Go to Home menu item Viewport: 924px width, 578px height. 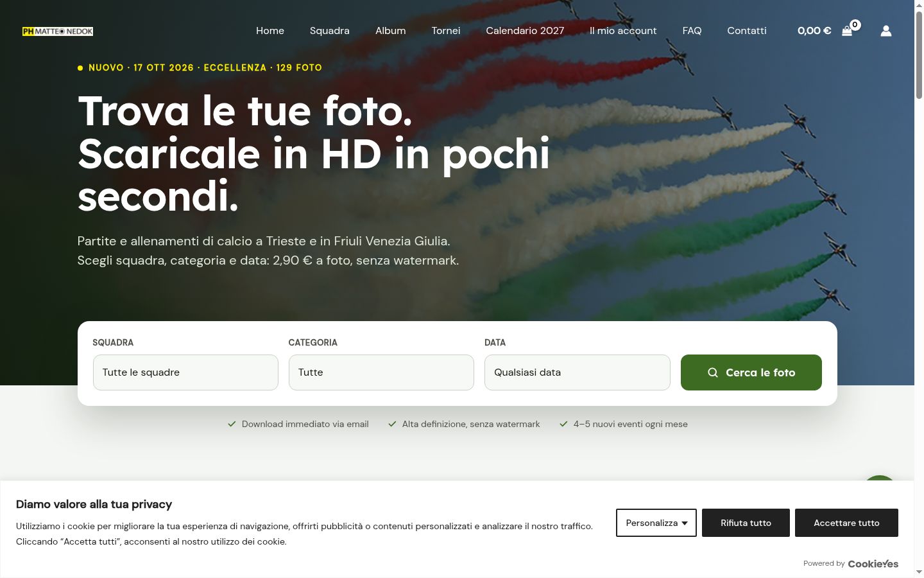[270, 31]
